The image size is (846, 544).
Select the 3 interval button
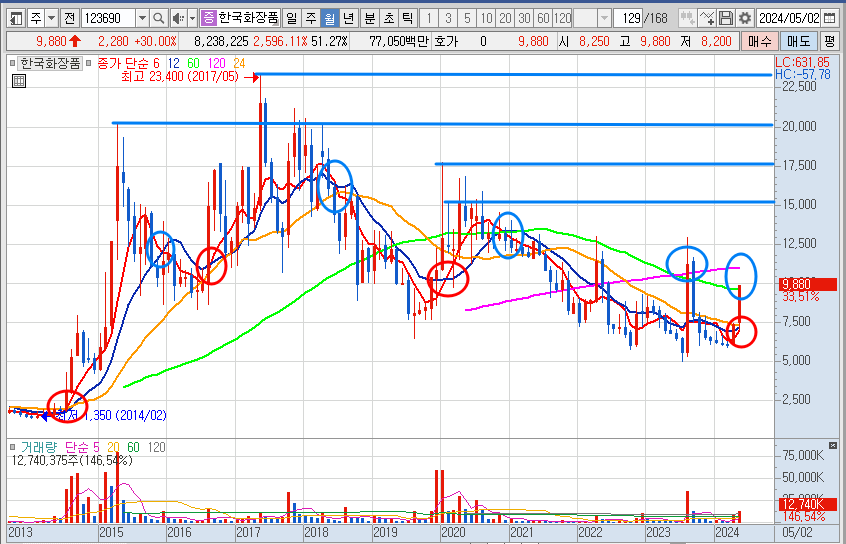[448, 18]
